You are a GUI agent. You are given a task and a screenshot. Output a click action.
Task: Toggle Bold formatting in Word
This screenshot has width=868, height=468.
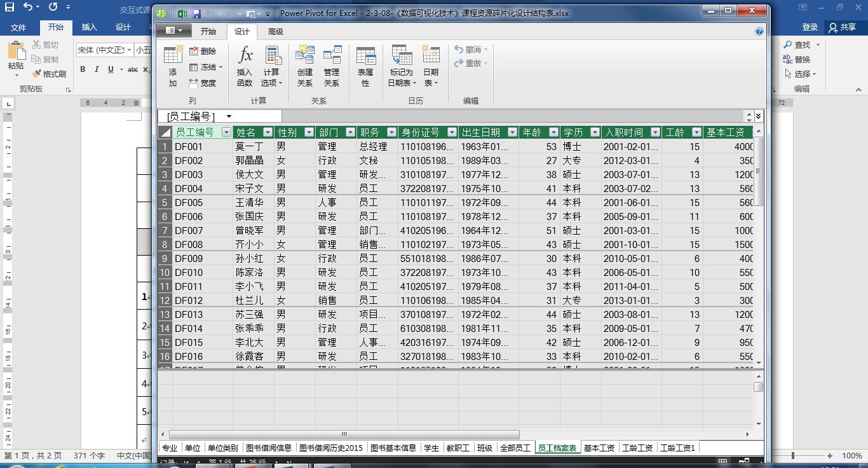point(83,69)
